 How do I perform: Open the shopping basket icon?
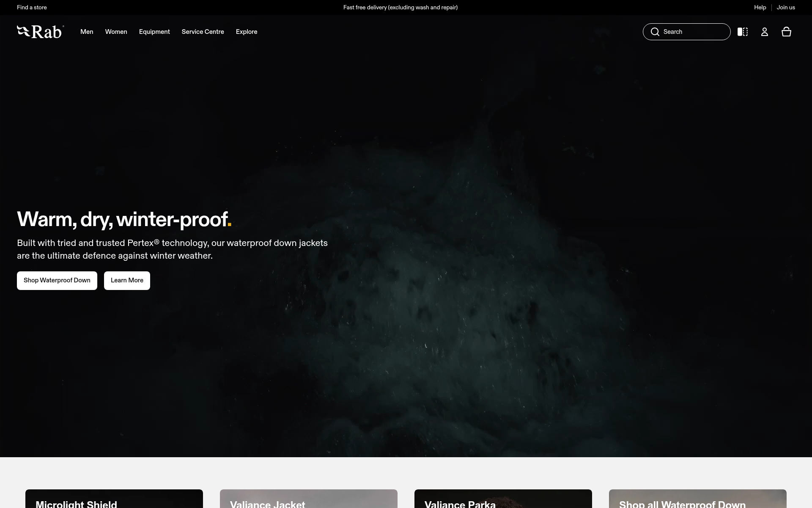click(x=786, y=32)
